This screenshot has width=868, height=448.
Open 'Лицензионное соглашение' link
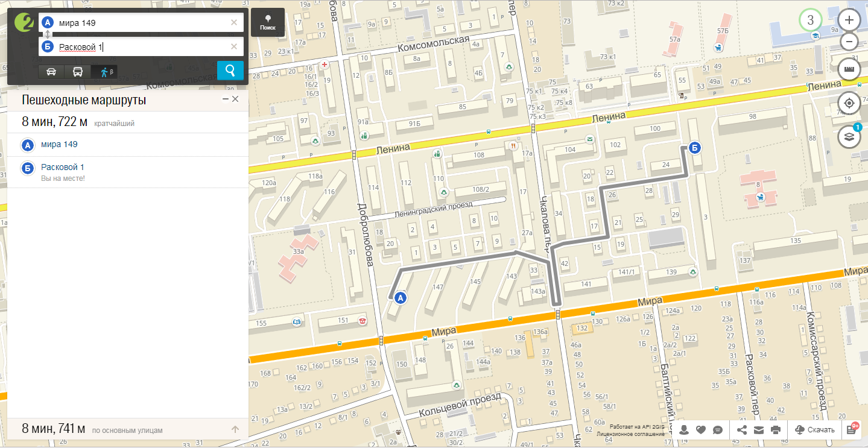coord(630,434)
